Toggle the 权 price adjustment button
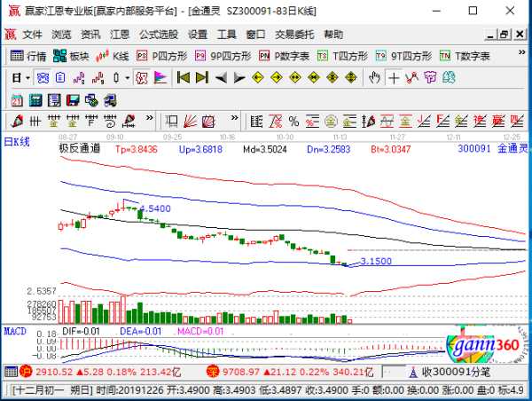 [141, 78]
